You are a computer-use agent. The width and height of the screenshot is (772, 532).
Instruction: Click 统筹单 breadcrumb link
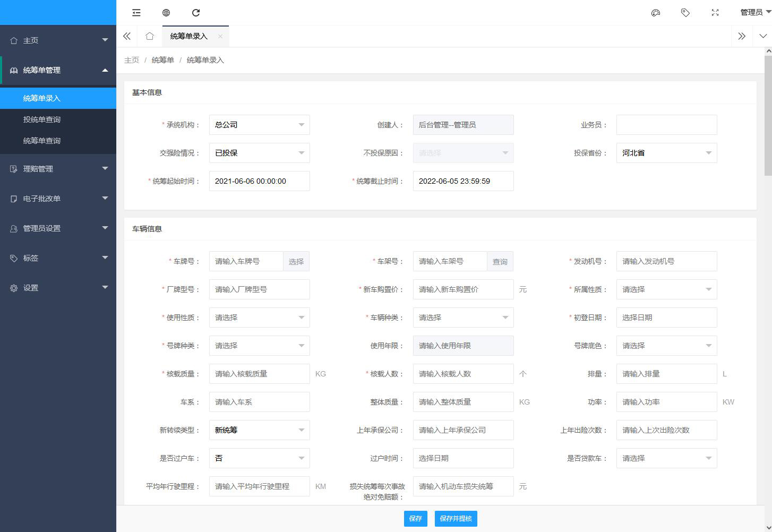(x=163, y=60)
